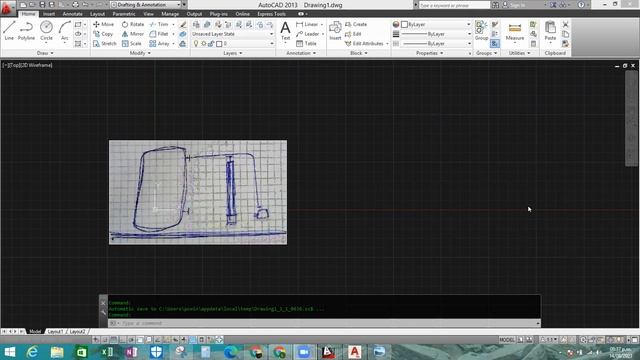Open the current layer 0 dropdown
Viewport: 640px width, 360px height.
coord(233,44)
